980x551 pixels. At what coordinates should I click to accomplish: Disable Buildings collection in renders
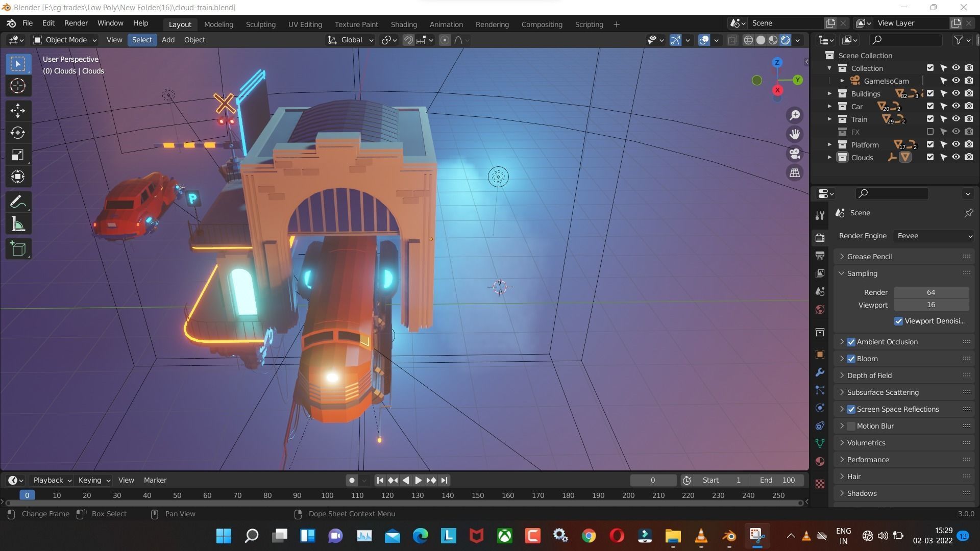click(969, 94)
